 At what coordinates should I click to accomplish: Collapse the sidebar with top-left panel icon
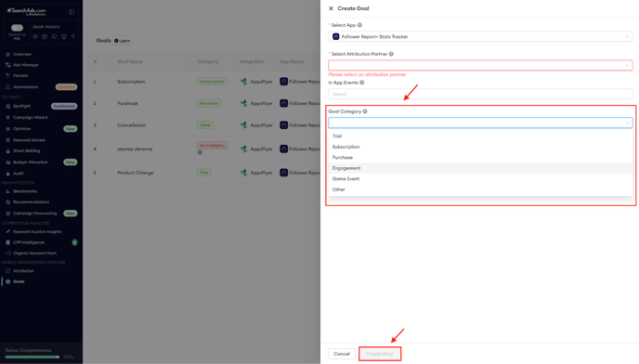[72, 12]
